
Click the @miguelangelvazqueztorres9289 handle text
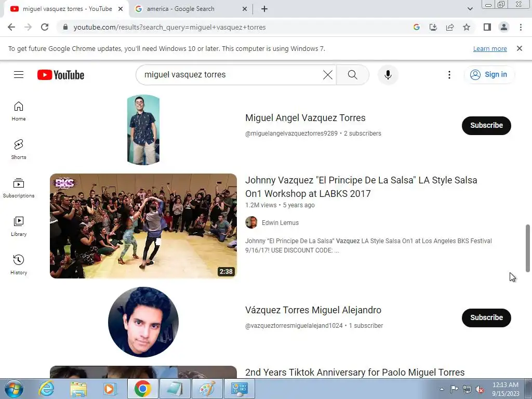(x=291, y=134)
